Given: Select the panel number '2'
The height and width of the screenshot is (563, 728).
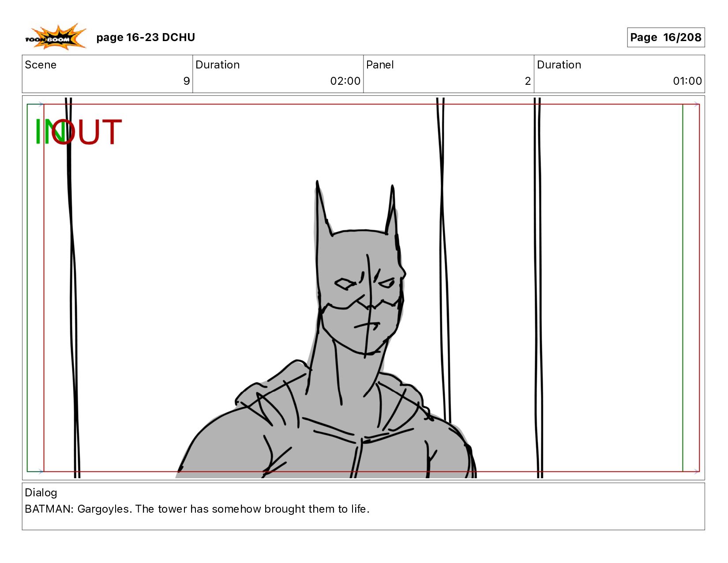Looking at the screenshot, I should (528, 81).
